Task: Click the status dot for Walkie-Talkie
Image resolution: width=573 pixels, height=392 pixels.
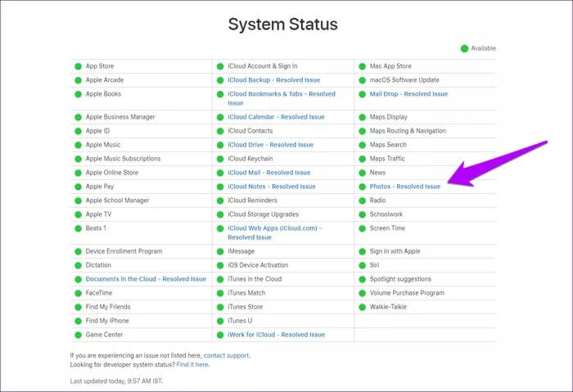Action: (362, 307)
